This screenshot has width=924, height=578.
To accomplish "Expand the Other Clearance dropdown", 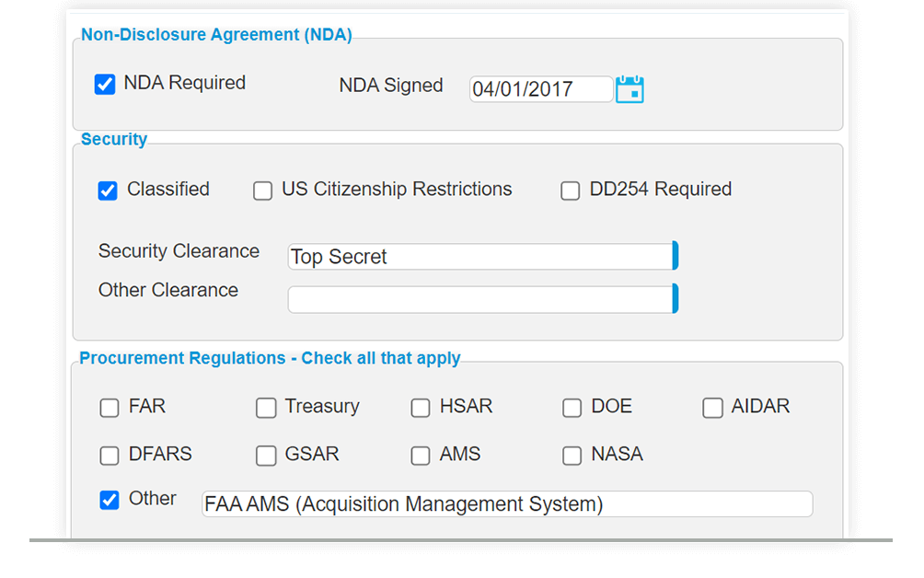I will coord(675,298).
